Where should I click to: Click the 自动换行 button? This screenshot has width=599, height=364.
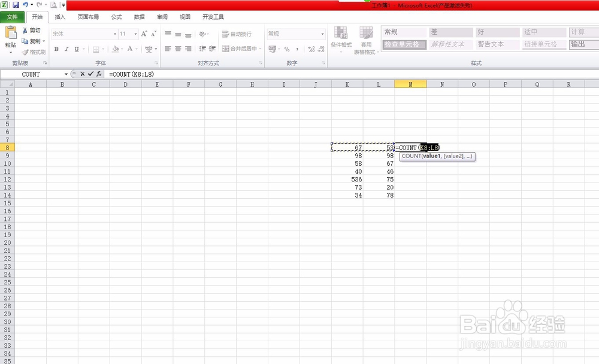tap(237, 34)
